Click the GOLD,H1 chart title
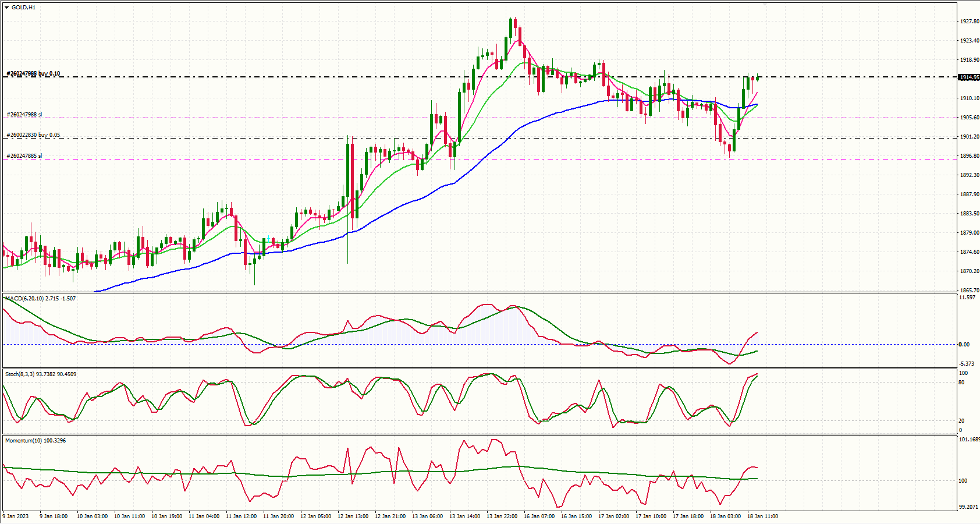Viewport: 980px width, 524px height. tap(23, 8)
